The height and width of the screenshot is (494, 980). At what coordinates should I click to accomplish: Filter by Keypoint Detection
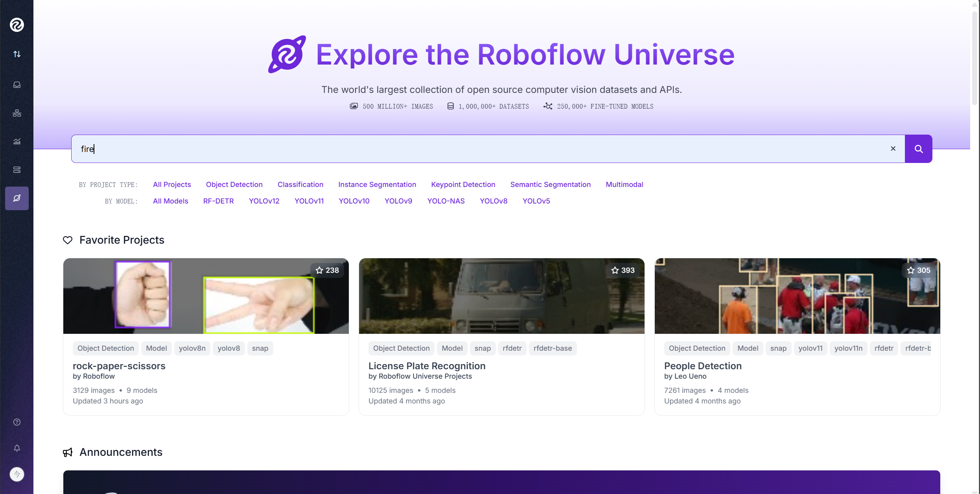[x=463, y=185]
